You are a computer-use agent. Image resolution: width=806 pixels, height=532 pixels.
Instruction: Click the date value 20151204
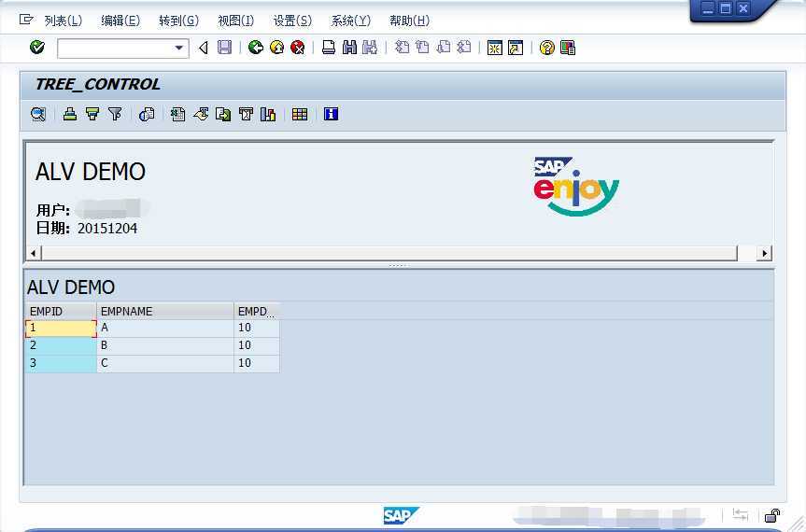(107, 229)
